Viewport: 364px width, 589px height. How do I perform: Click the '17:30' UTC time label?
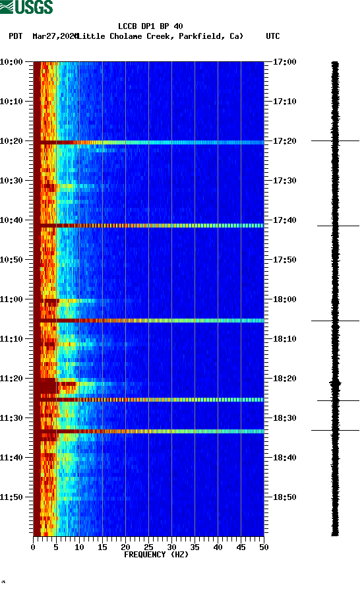(284, 180)
